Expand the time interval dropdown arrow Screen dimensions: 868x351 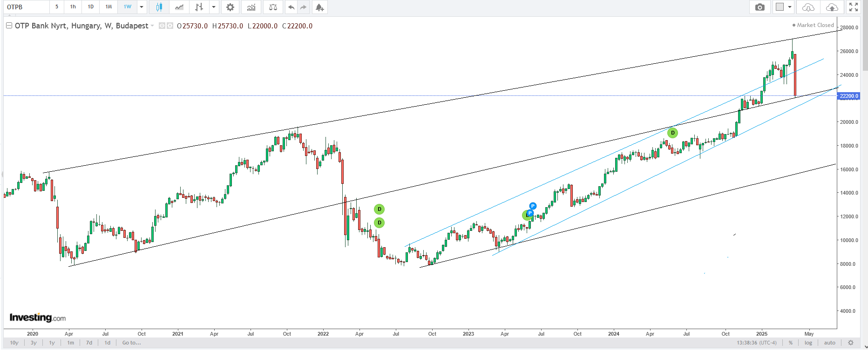tap(142, 7)
